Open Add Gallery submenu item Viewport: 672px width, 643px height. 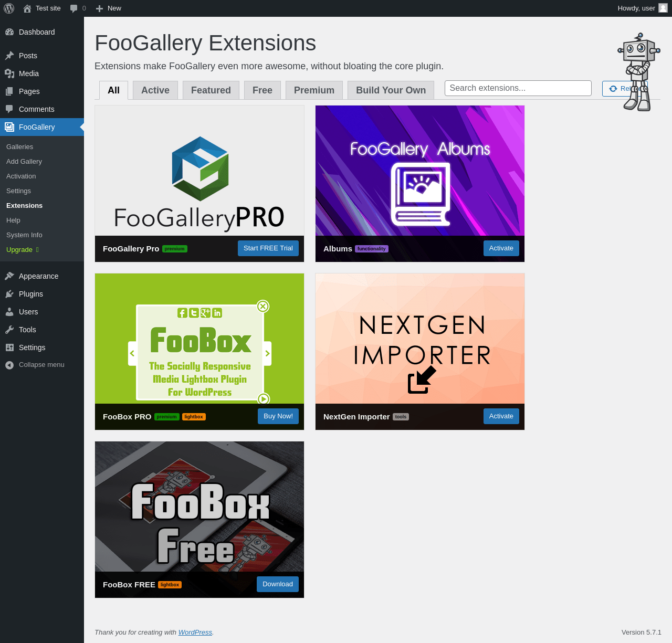pyautogui.click(x=24, y=162)
